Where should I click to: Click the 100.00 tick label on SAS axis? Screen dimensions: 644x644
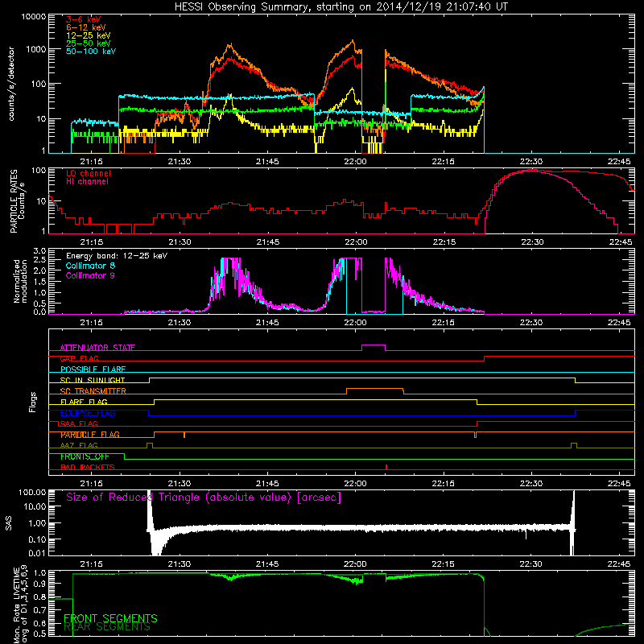point(32,493)
